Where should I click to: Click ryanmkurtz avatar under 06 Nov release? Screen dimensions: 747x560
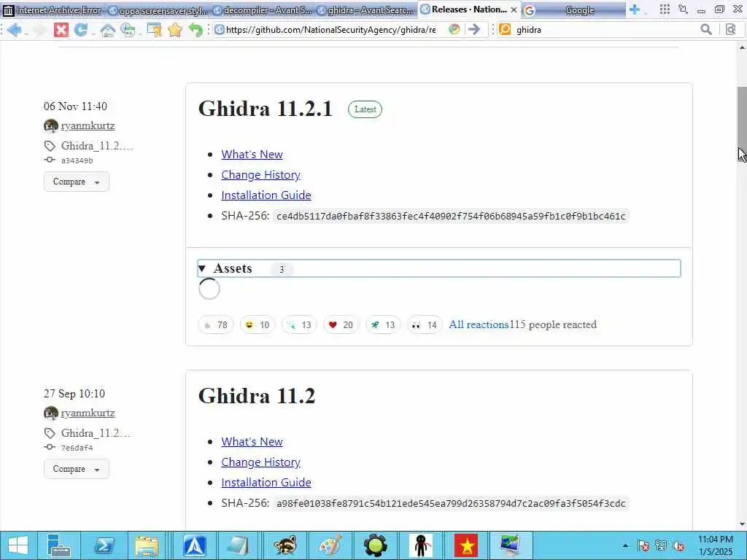[51, 125]
